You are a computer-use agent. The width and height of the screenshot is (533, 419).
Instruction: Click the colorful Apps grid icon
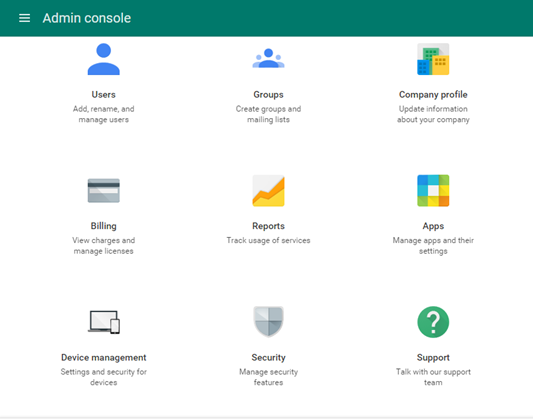433,191
